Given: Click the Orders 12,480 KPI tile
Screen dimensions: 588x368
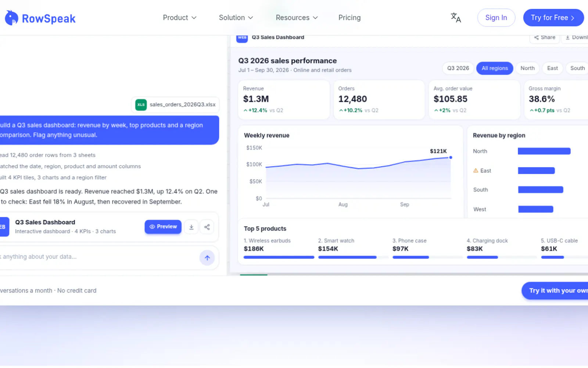Looking at the screenshot, I should [x=379, y=100].
